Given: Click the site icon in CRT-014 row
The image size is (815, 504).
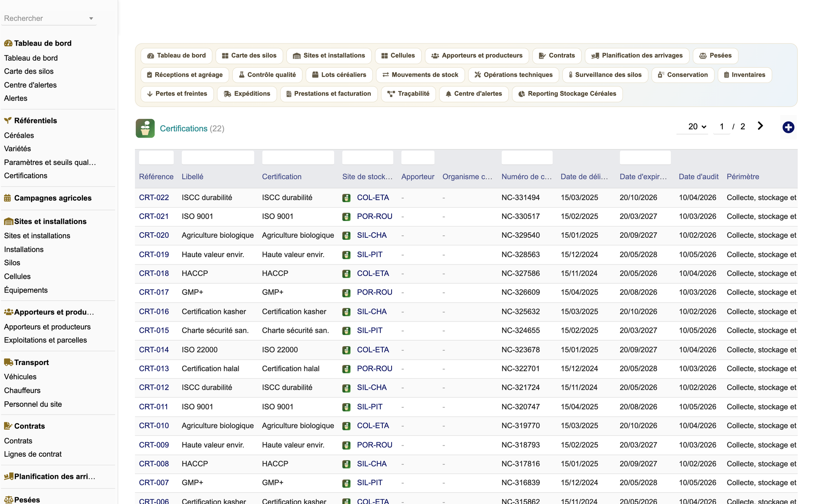Looking at the screenshot, I should click(346, 350).
